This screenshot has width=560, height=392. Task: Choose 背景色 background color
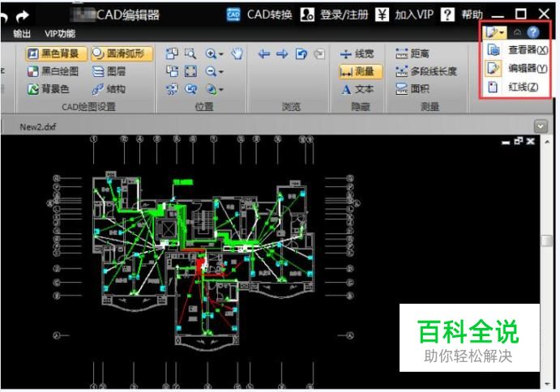[x=48, y=89]
